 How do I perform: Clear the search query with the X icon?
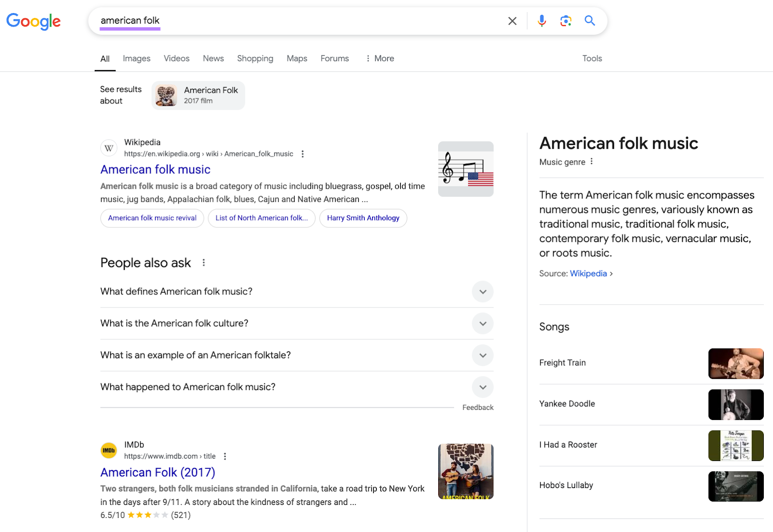click(x=512, y=21)
